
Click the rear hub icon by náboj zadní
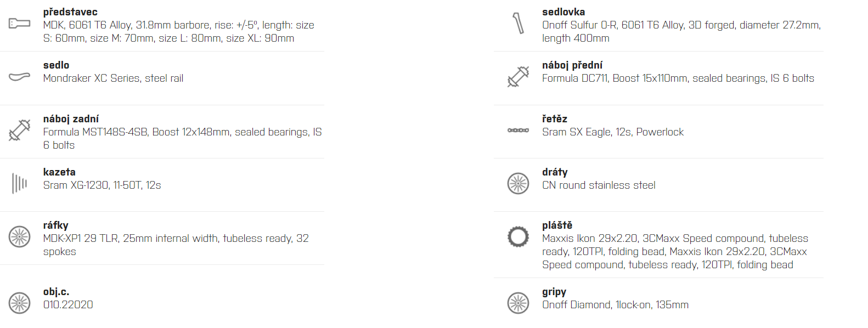click(19, 130)
